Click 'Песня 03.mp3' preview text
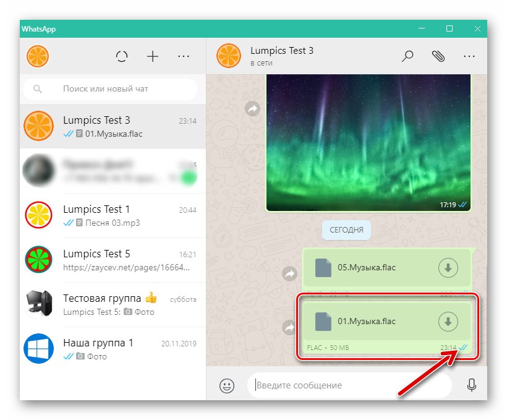The width and height of the screenshot is (507, 420). [x=113, y=223]
